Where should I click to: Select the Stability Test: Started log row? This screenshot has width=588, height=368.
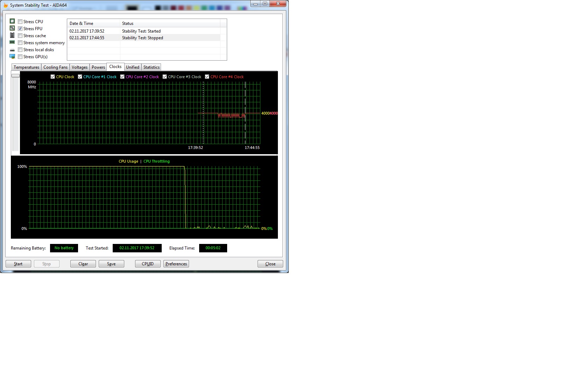coord(144,31)
